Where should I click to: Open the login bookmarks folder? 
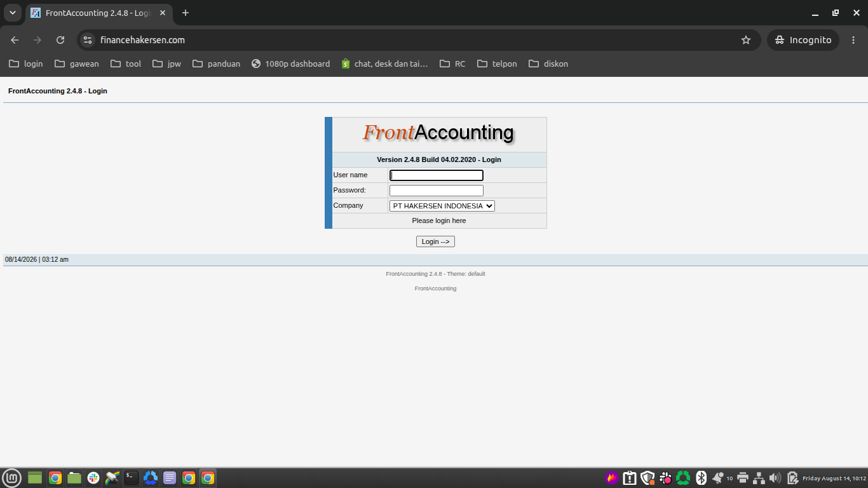click(26, 64)
